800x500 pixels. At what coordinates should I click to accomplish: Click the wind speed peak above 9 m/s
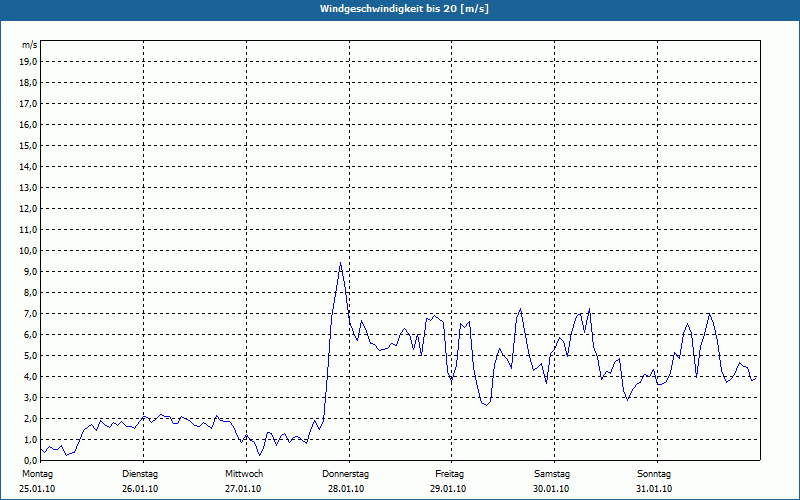click(x=340, y=263)
